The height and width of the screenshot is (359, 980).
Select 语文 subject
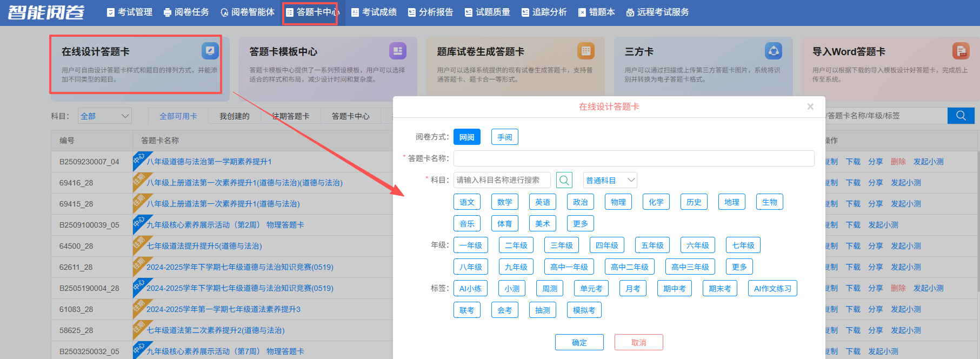[467, 202]
